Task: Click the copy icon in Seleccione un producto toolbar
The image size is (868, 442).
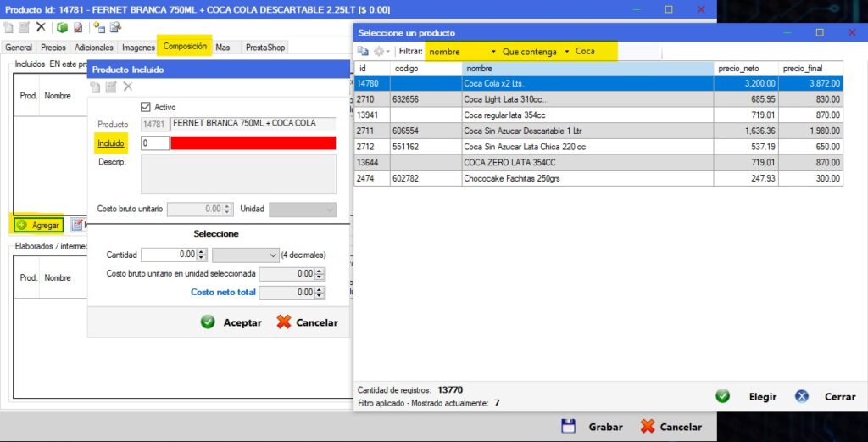Action: 363,51
